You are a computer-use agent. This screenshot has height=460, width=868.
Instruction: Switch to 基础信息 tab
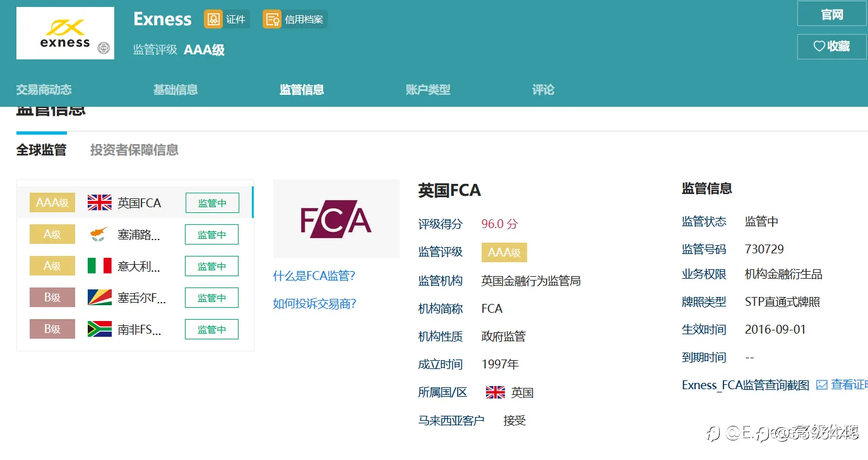tap(175, 90)
